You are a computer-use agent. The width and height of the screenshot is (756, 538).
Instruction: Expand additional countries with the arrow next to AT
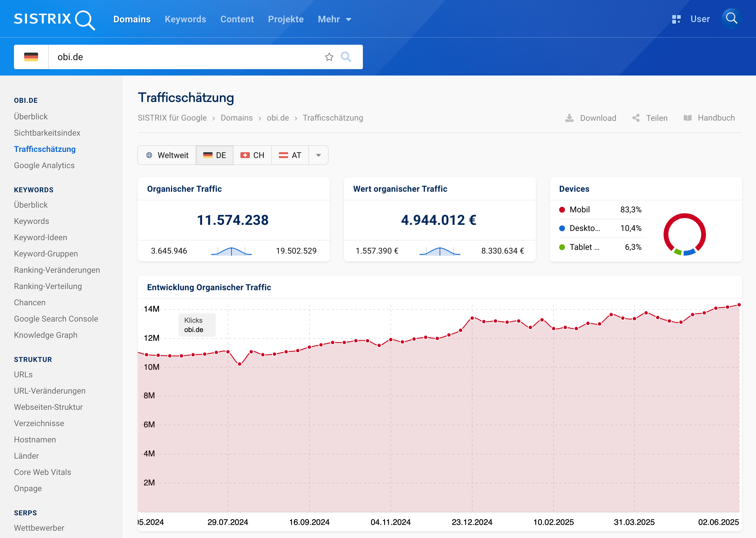[x=318, y=155]
